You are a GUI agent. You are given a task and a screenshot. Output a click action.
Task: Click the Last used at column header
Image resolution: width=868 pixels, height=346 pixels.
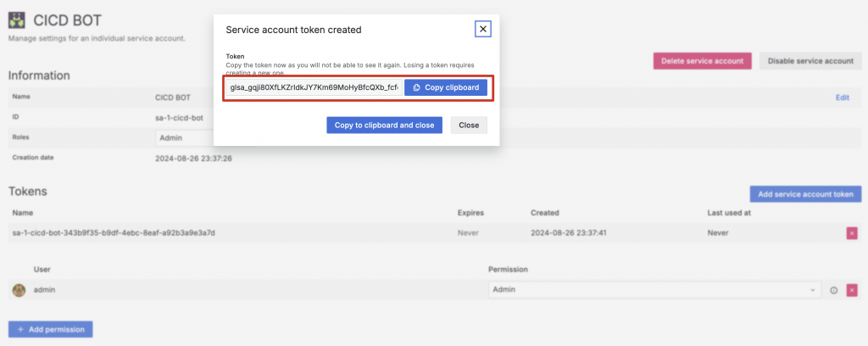[x=728, y=213]
